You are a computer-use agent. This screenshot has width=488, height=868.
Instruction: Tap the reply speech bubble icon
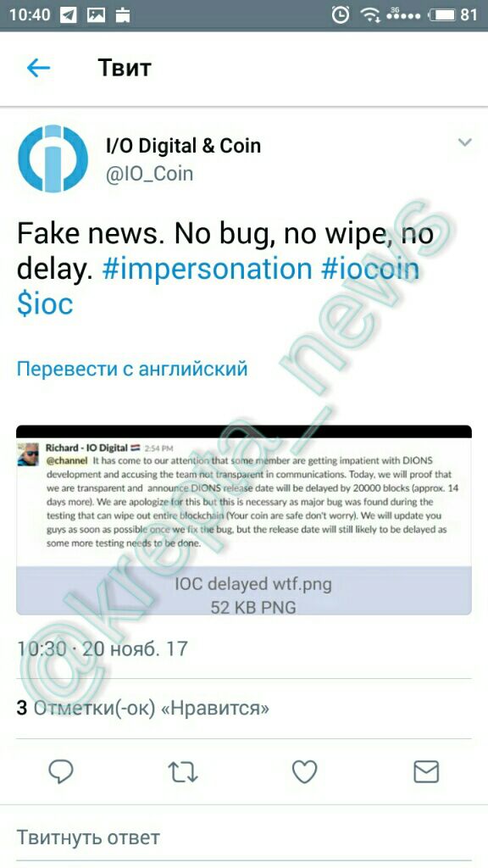[61, 771]
